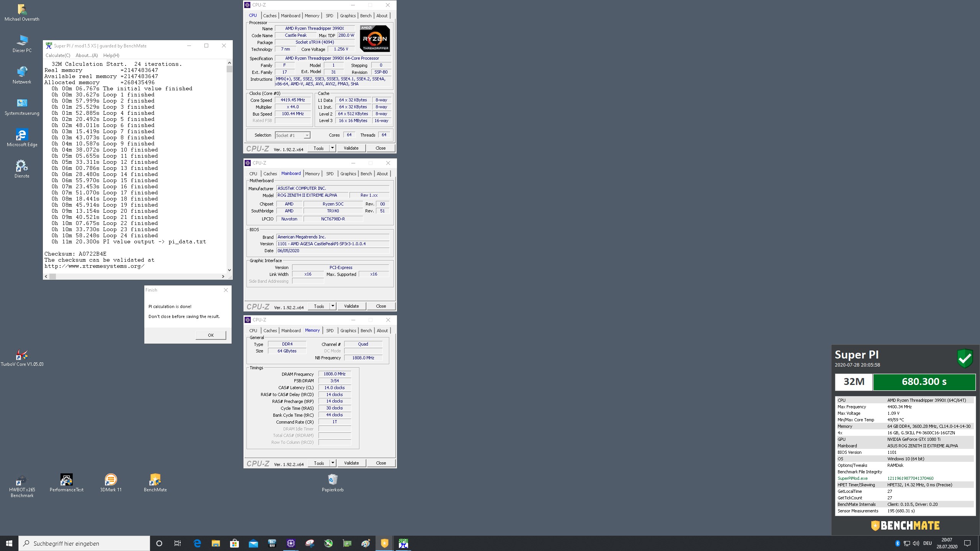Open the Michael Overrath desktop folder
Image resolution: width=980 pixels, height=551 pixels.
tap(22, 12)
